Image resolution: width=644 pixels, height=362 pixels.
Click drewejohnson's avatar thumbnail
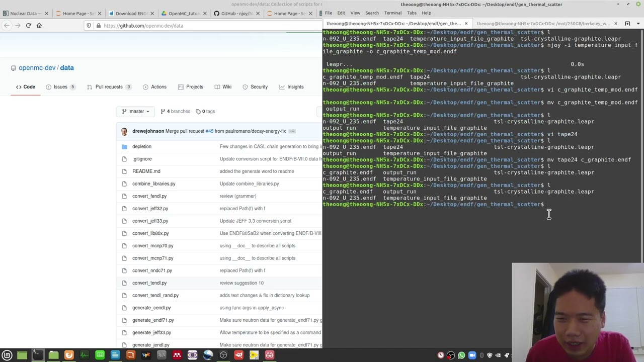click(124, 131)
